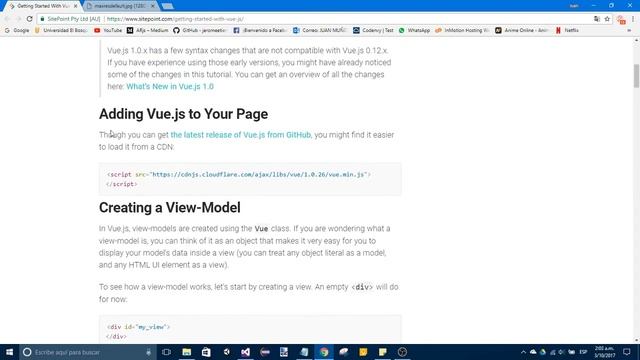The image size is (640, 360).
Task: Click the ESP language indicator in the tray
Action: pos(583,352)
